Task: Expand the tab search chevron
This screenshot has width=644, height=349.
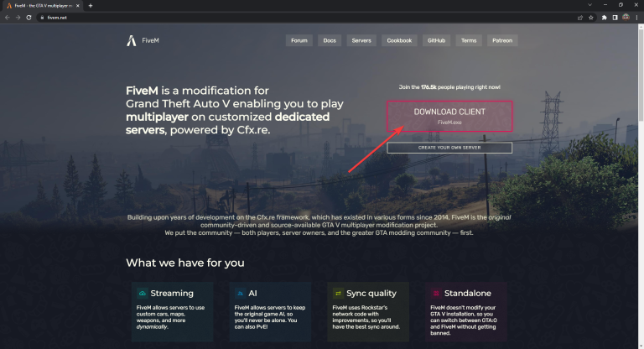Action: coord(589,5)
